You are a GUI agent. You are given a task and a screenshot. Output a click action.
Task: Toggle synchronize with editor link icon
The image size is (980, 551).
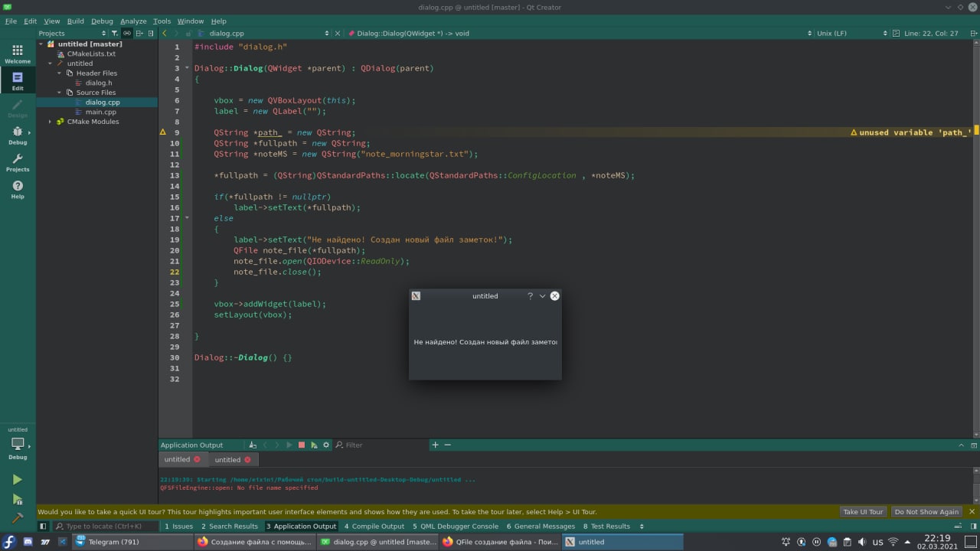pos(127,34)
